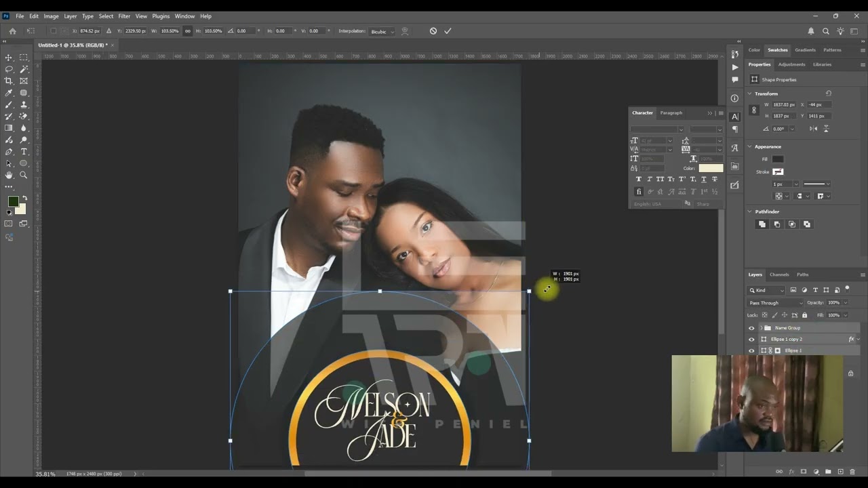Open the Plugins menu
Screen dimensions: 868x488
coord(161,16)
